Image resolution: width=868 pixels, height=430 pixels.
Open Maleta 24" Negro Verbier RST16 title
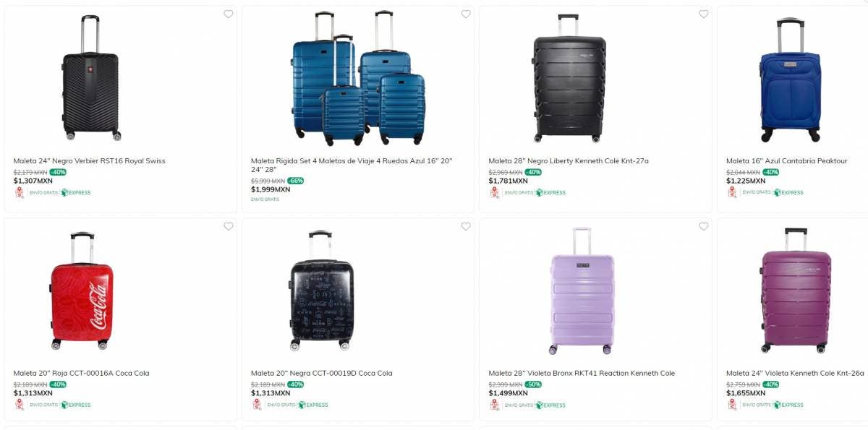coord(90,161)
